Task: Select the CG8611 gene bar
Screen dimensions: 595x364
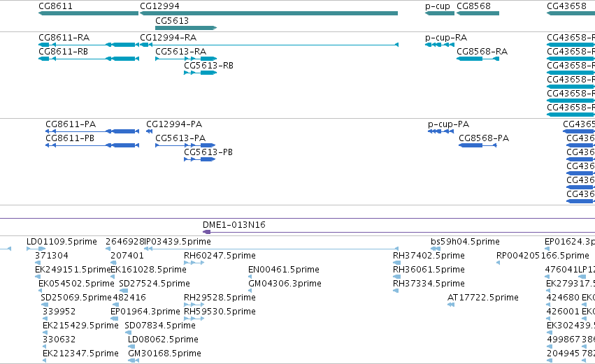Action: tap(88, 13)
